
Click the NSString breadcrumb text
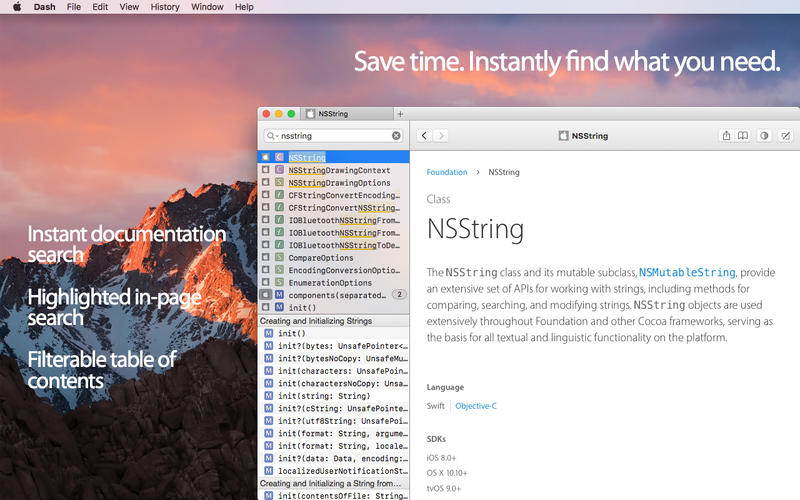(x=504, y=172)
